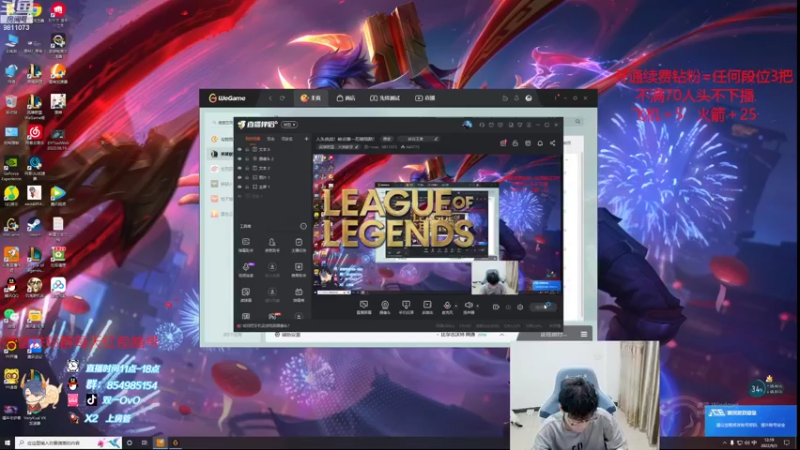The image size is (800, 450).
Task: Click the start streaming button at bottom right
Action: (x=542, y=307)
